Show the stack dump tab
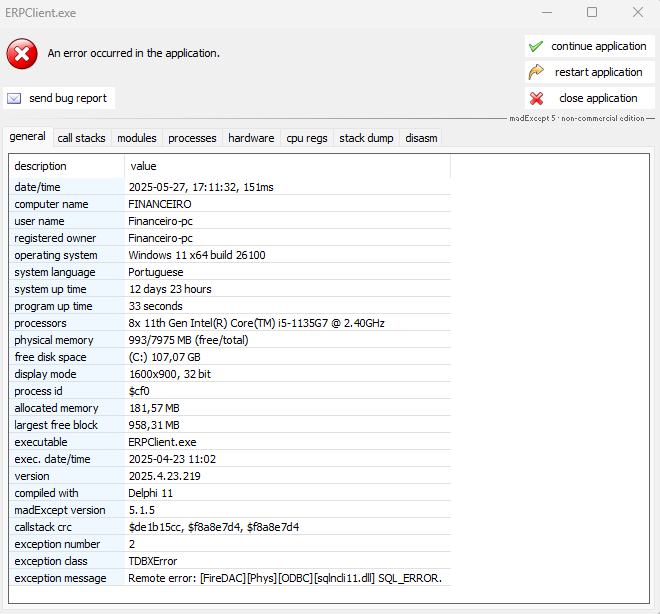 (366, 138)
